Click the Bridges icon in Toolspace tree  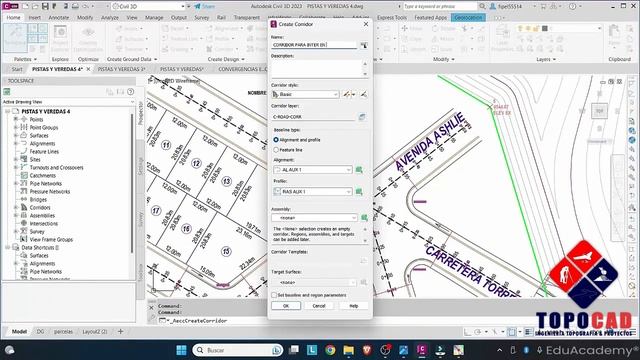[24, 200]
